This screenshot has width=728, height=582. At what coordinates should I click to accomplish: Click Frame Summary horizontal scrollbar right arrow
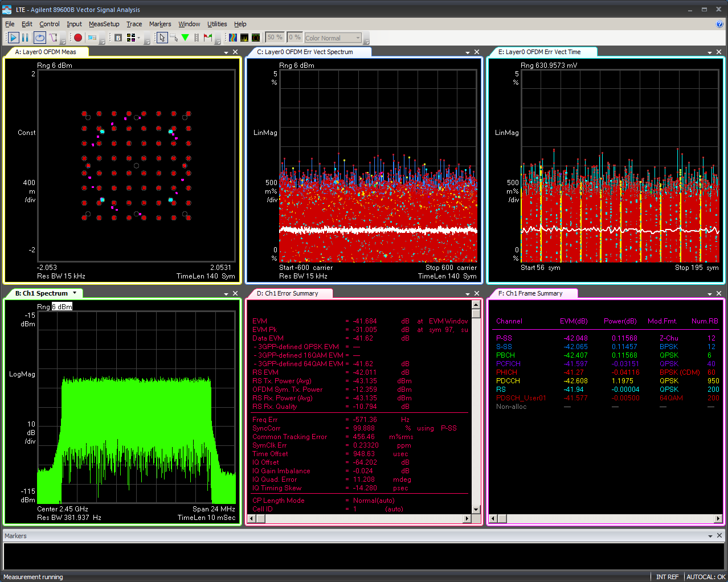[x=718, y=518]
